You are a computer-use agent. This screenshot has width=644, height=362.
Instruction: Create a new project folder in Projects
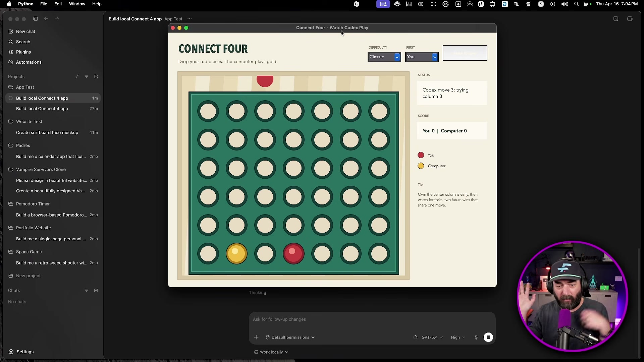click(96, 76)
